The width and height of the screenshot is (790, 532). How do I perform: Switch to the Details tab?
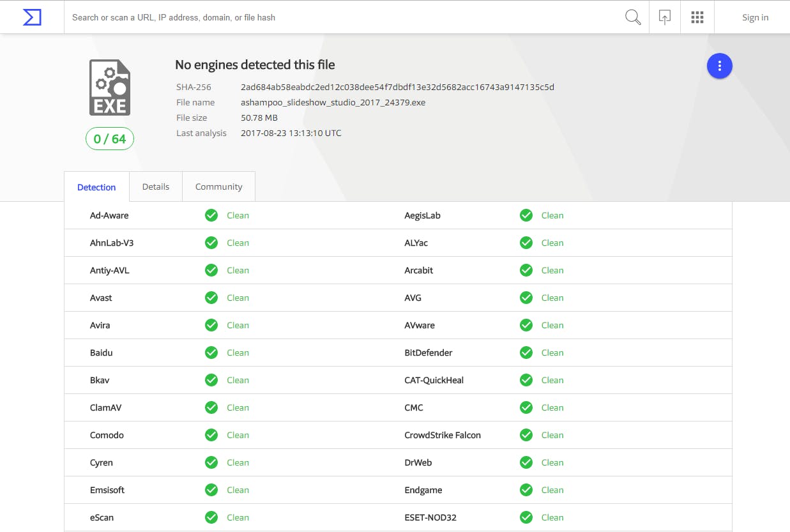pos(156,186)
